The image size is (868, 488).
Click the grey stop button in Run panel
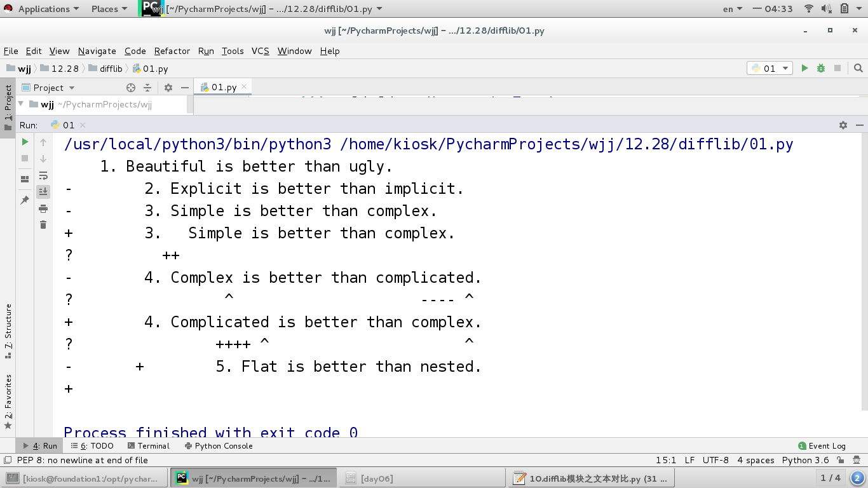25,158
